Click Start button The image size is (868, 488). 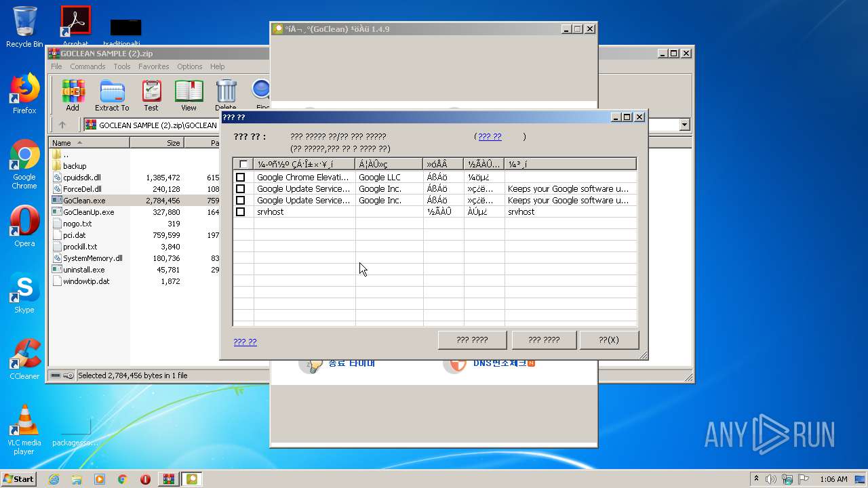pyautogui.click(x=19, y=479)
